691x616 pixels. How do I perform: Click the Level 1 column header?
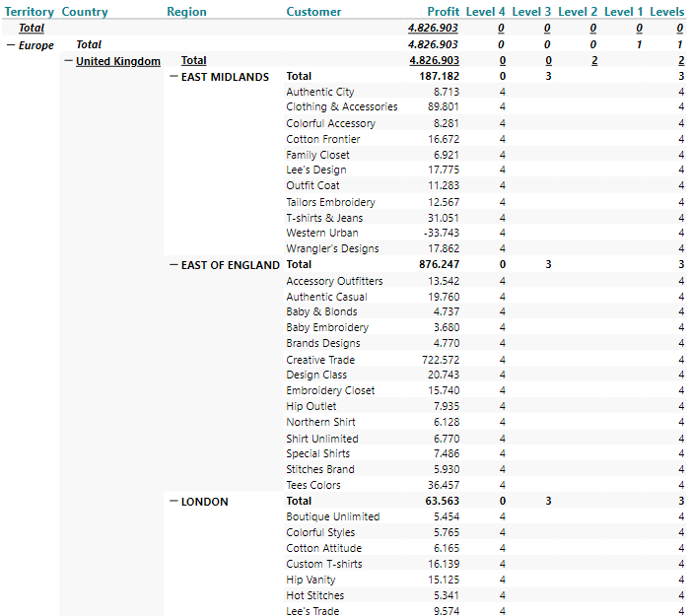623,12
